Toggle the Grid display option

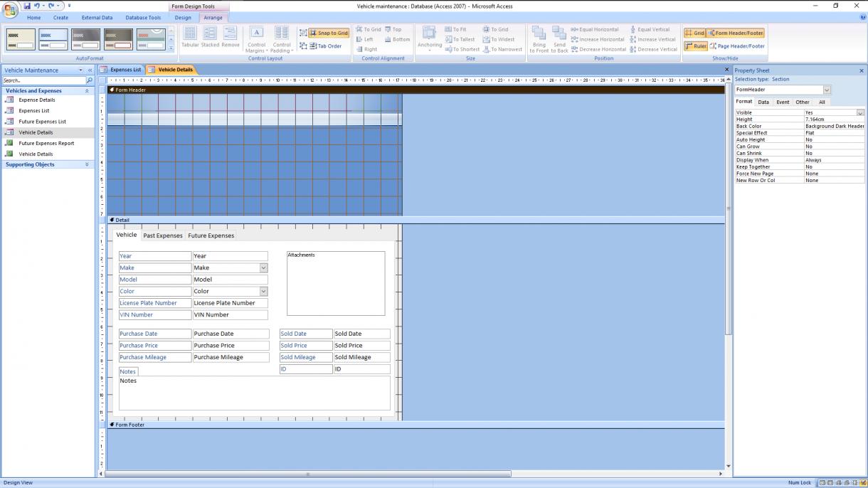click(x=694, y=33)
